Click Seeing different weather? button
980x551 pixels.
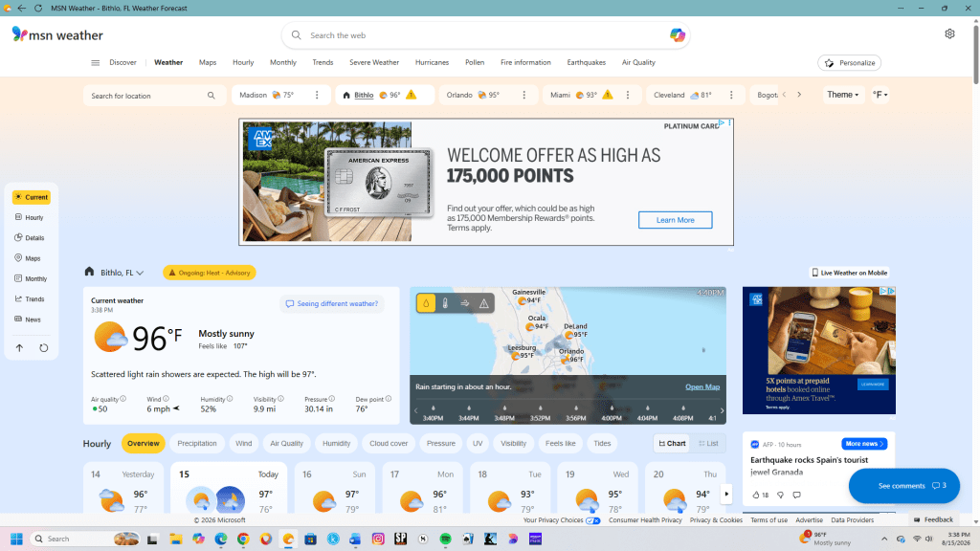click(332, 303)
